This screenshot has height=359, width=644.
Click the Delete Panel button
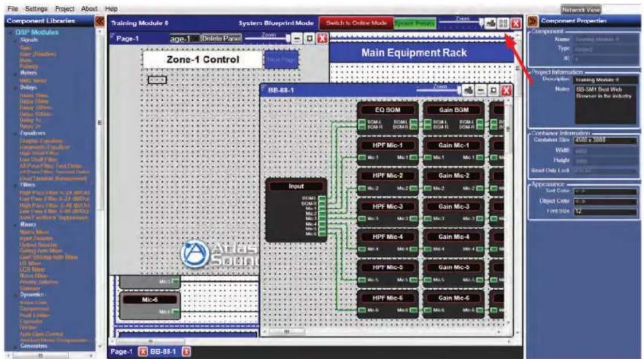221,38
